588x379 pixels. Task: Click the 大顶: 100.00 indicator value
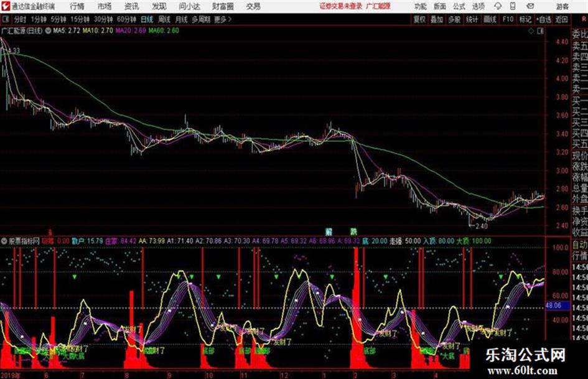[x=474, y=241]
